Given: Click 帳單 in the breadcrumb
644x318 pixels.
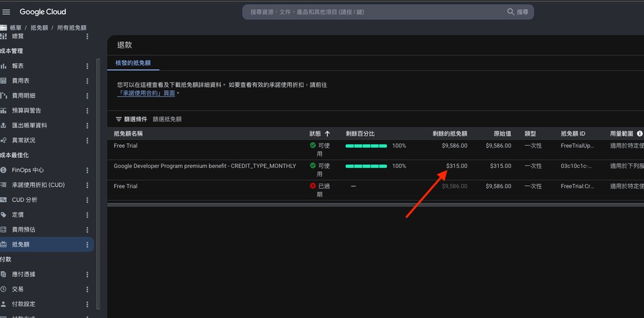Looking at the screenshot, I should click(x=15, y=28).
